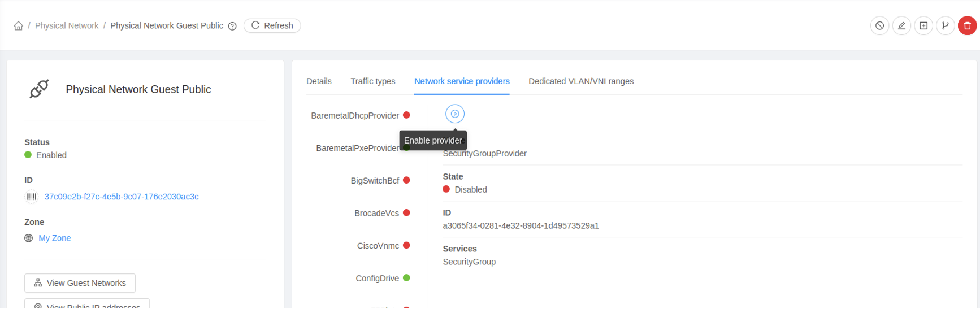Open the My Zone link
Image resolution: width=980 pixels, height=313 pixels.
point(55,238)
